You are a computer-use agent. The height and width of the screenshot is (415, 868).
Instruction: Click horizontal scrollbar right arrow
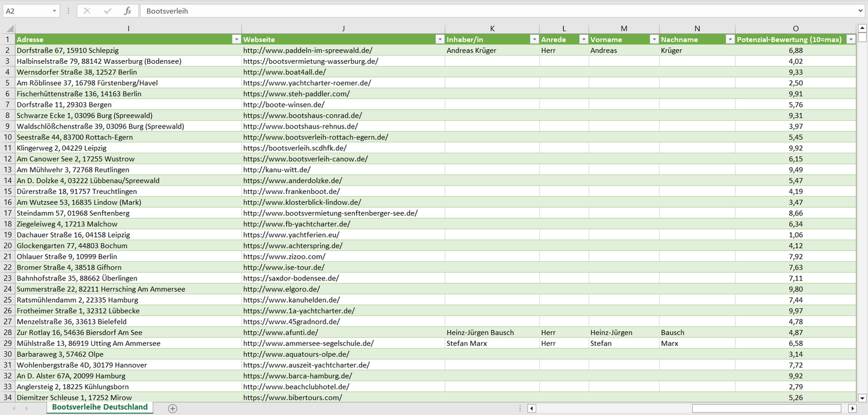coord(852,408)
